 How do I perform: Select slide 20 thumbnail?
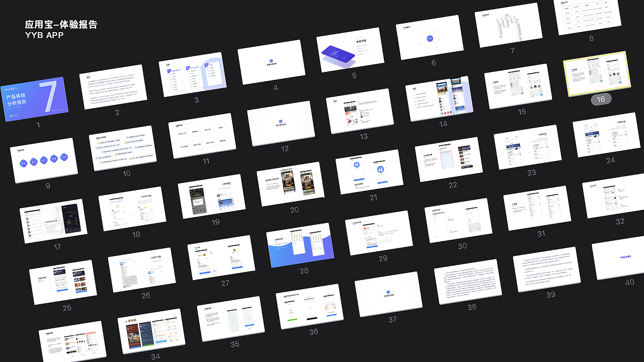[x=291, y=185]
